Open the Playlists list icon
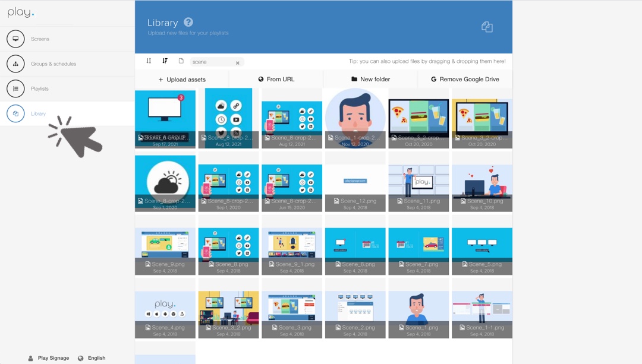642x364 pixels. [x=15, y=88]
